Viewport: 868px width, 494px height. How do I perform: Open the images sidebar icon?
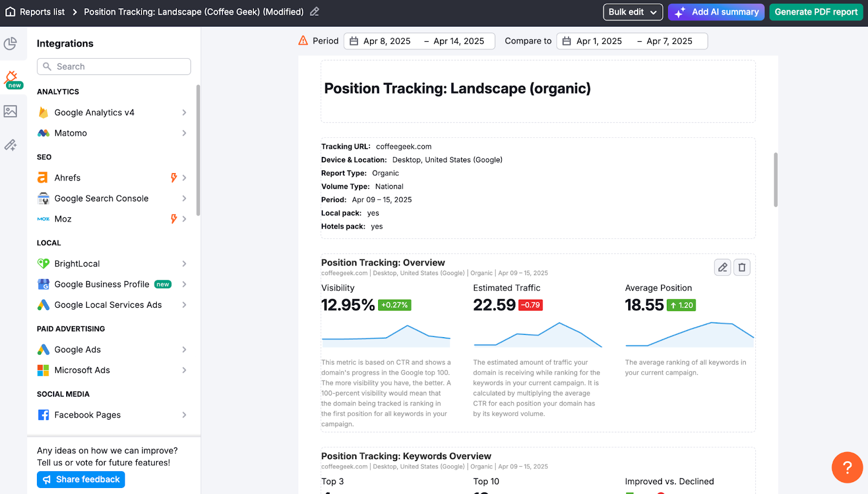[x=10, y=111]
